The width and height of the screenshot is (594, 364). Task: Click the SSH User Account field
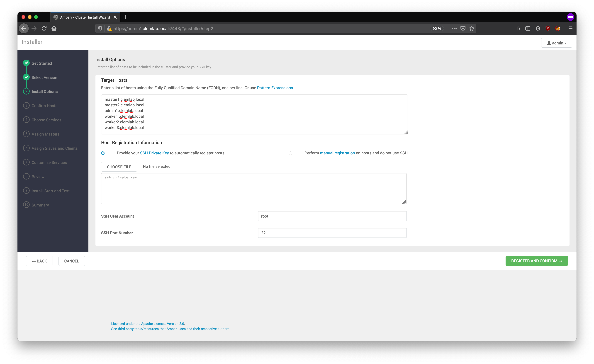tap(332, 216)
